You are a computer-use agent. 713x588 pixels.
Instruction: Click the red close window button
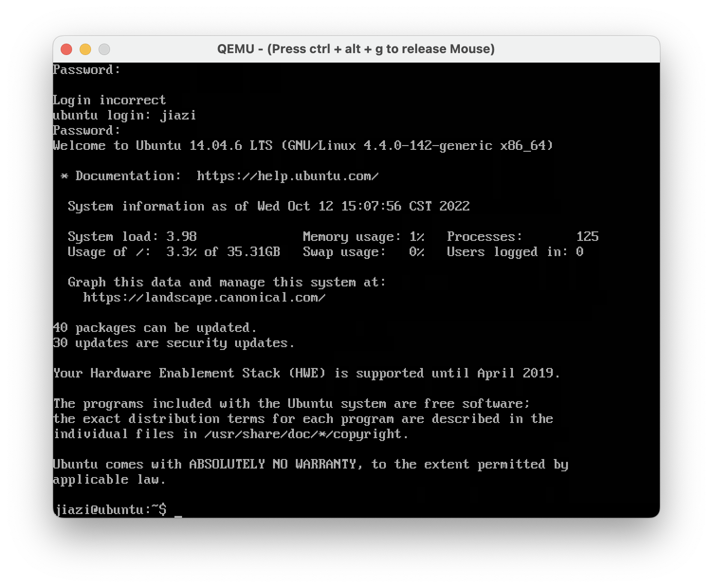click(67, 49)
